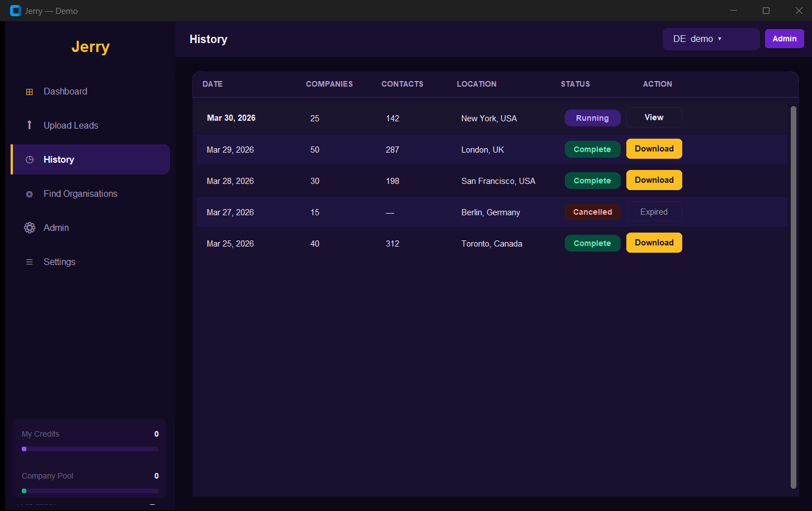Screen dimensions: 812x511
Task: Click the contacts value 142
Action: click(x=393, y=119)
